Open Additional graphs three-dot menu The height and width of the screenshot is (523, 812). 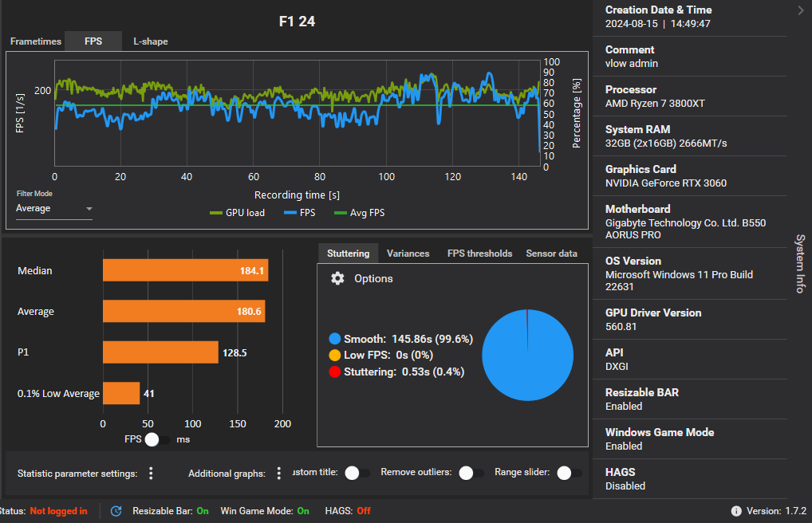coord(278,474)
